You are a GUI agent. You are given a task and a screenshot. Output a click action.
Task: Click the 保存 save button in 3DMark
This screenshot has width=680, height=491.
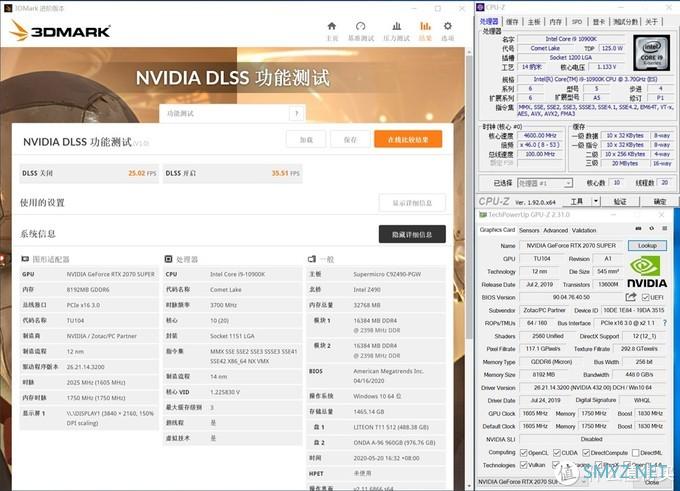(350, 140)
